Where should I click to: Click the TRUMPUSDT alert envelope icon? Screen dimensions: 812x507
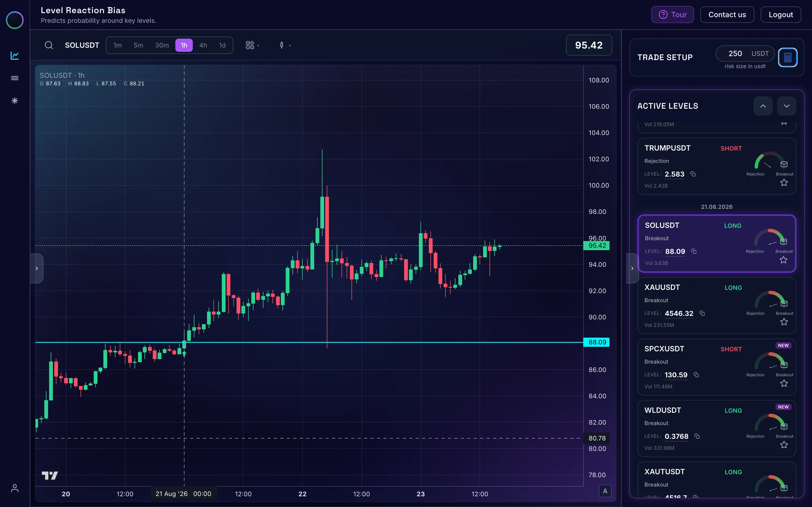(784, 164)
